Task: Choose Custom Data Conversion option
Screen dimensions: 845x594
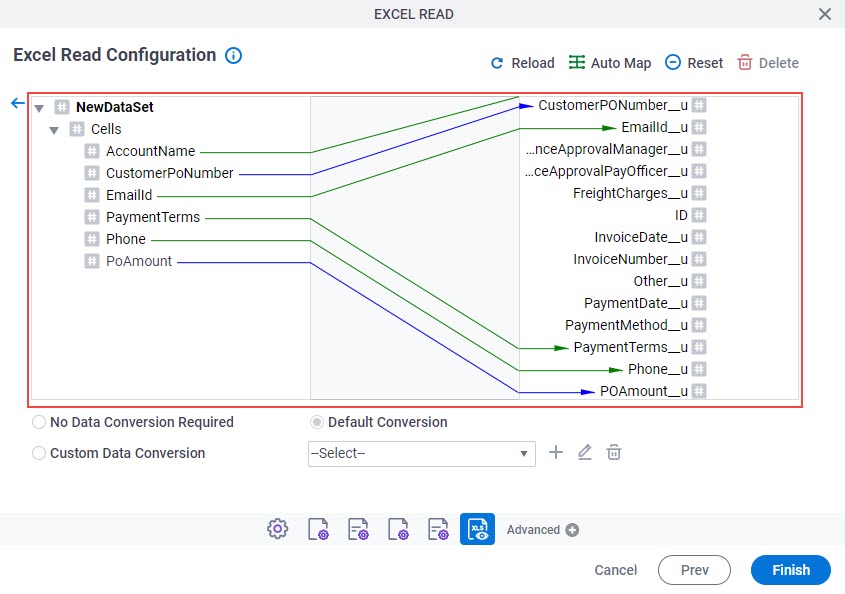Action: point(39,453)
